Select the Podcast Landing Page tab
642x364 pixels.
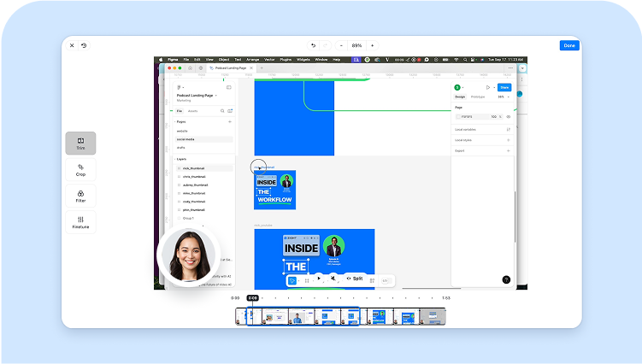coord(231,68)
